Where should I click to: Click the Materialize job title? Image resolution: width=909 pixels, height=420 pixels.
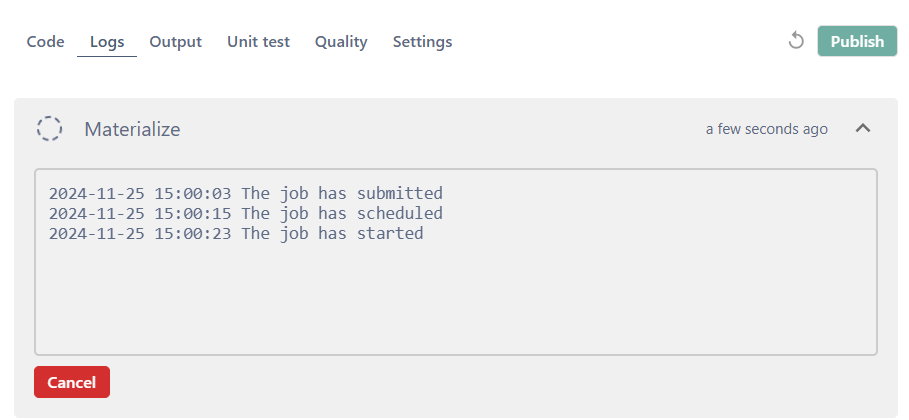(132, 129)
